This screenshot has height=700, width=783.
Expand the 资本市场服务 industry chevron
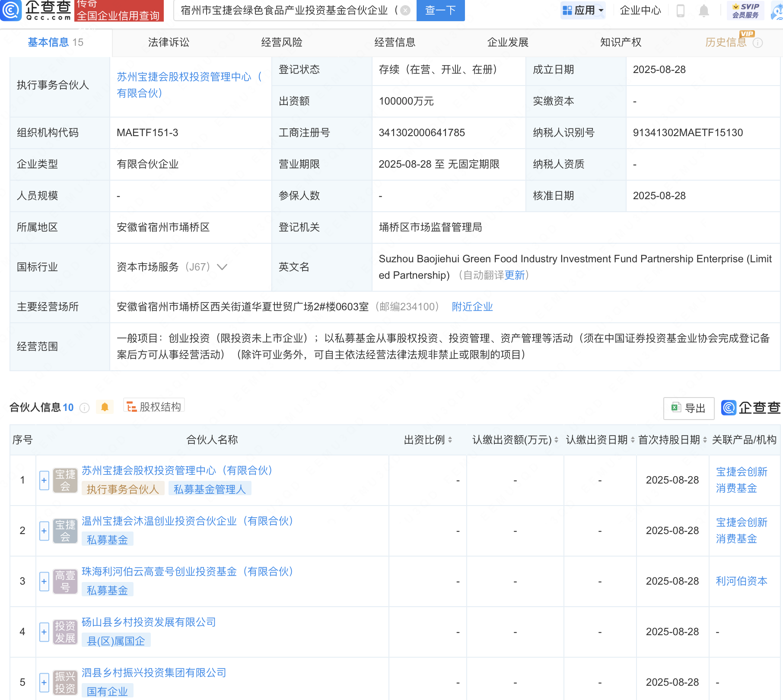coord(222,267)
